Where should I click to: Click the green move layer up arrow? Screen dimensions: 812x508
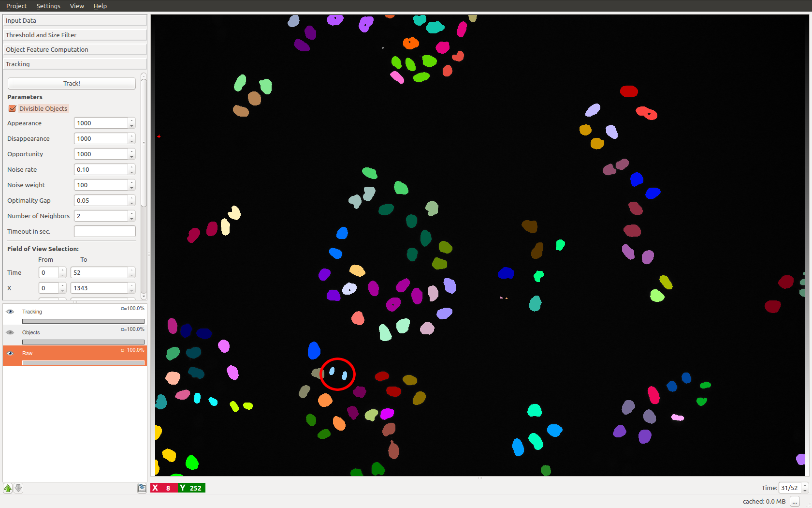(8, 488)
